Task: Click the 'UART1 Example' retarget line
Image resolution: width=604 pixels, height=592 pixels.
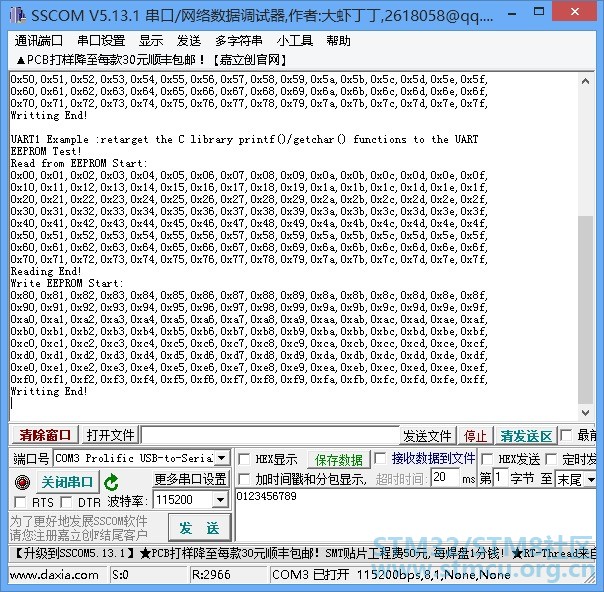Action: [244, 139]
